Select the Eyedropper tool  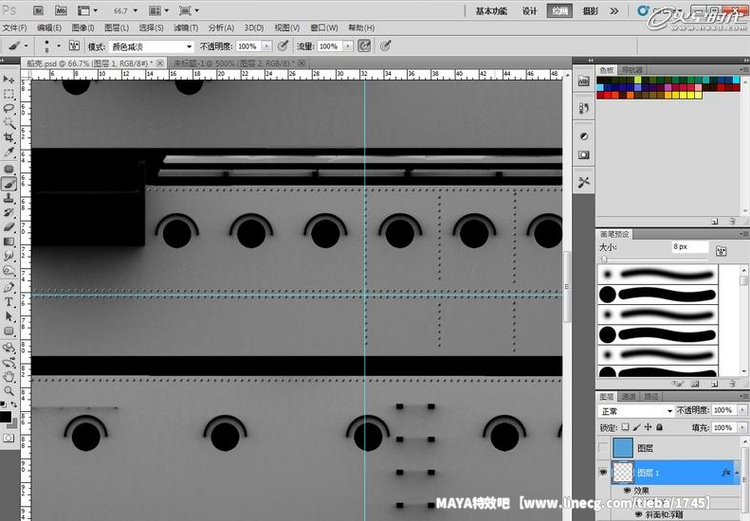tap(9, 152)
